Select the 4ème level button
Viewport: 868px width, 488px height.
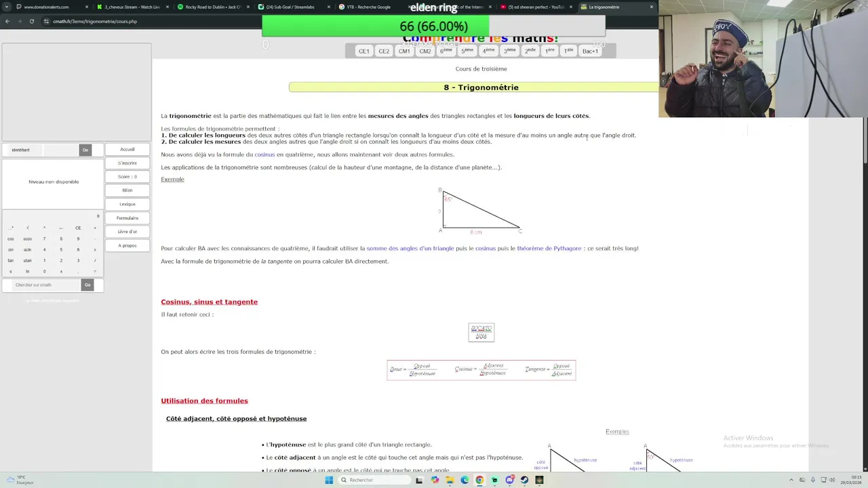[x=488, y=51]
